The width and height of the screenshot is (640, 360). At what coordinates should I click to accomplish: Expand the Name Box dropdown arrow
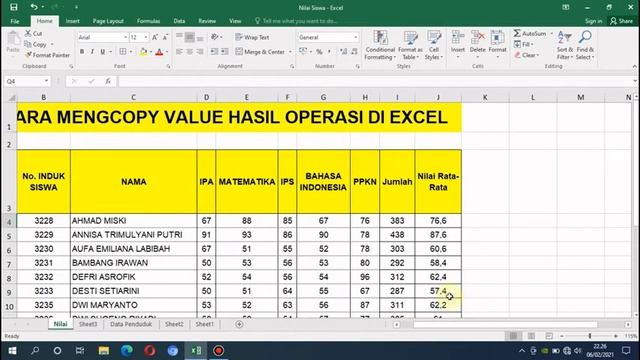tap(46, 81)
